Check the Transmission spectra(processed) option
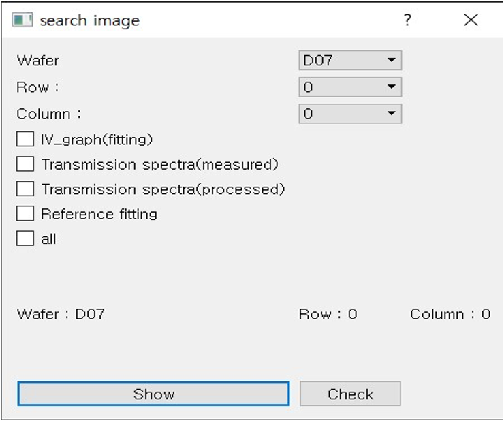This screenshot has width=504, height=421. (25, 189)
